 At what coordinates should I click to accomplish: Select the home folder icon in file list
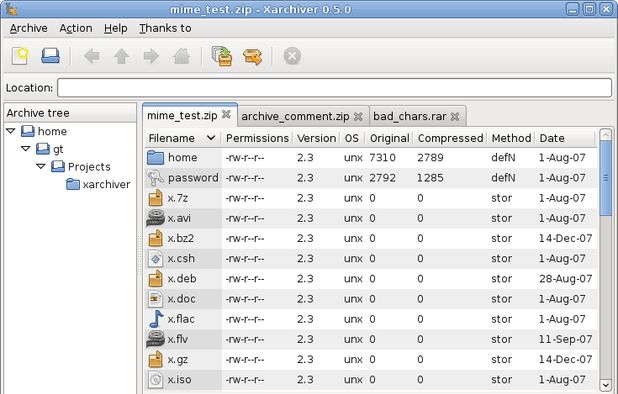155,158
